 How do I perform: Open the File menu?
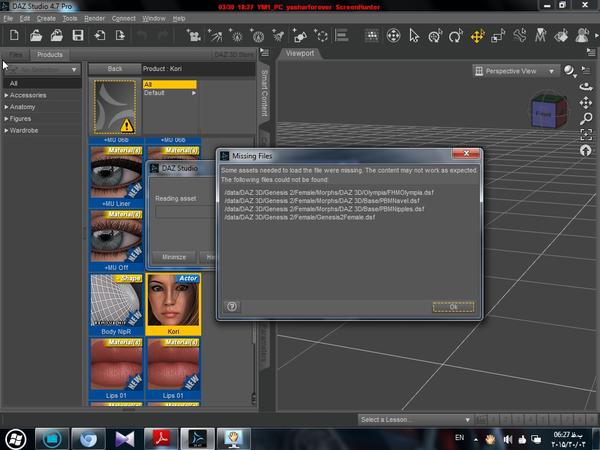pyautogui.click(x=8, y=18)
